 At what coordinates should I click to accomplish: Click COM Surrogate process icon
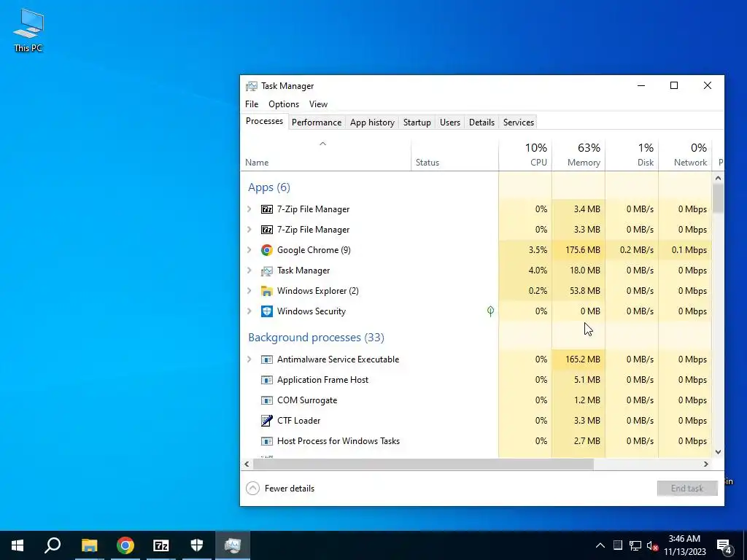tap(267, 400)
